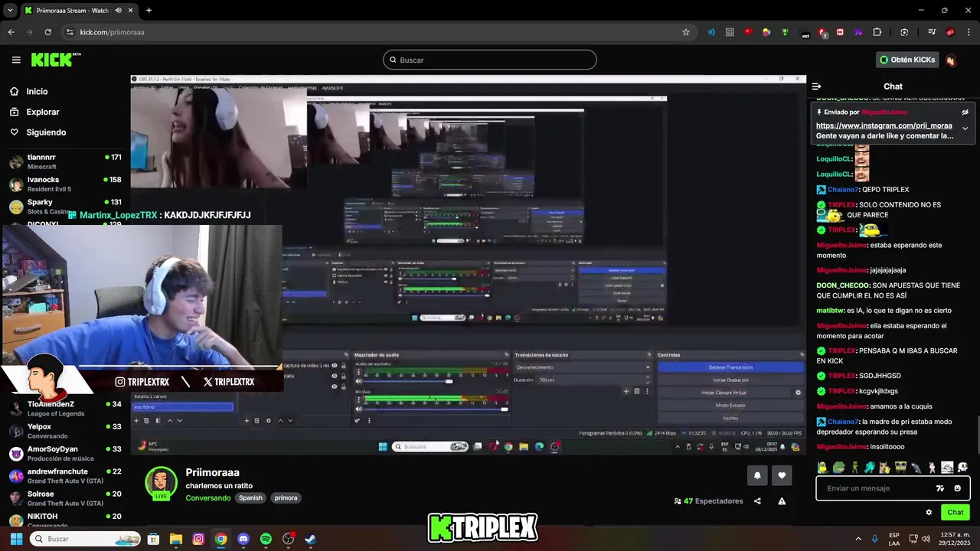Click the Windows taskbar search box
This screenshot has width=980, height=551.
(85, 539)
